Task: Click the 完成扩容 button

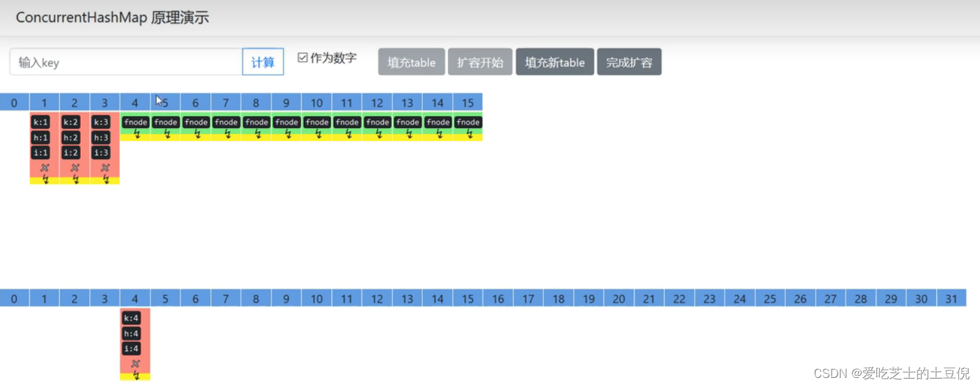Action: pyautogui.click(x=629, y=62)
